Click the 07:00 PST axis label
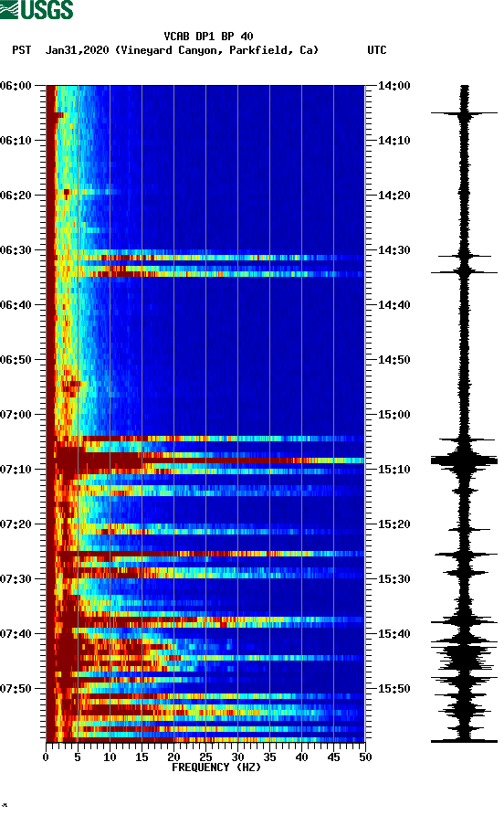Viewport: 504px width, 815px height. point(16,414)
